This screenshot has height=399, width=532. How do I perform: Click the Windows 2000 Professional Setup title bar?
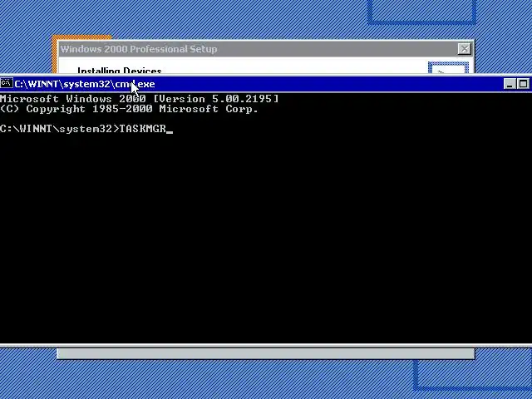click(266, 49)
